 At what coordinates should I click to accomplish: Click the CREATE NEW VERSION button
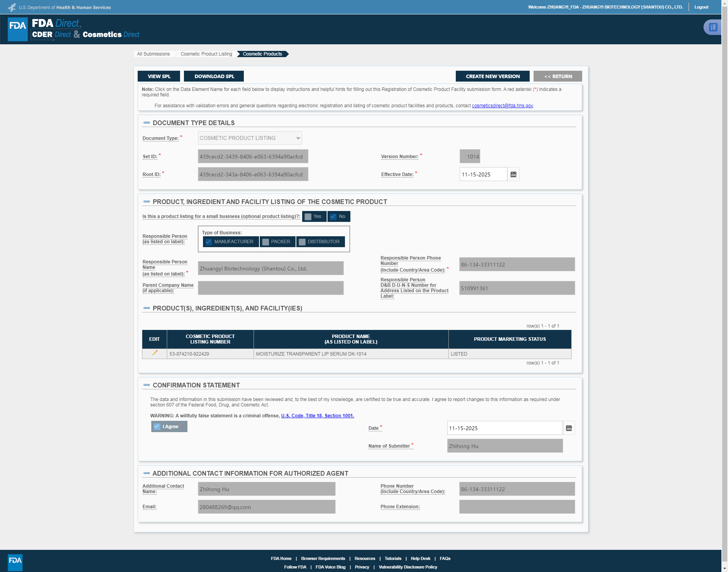(x=493, y=76)
